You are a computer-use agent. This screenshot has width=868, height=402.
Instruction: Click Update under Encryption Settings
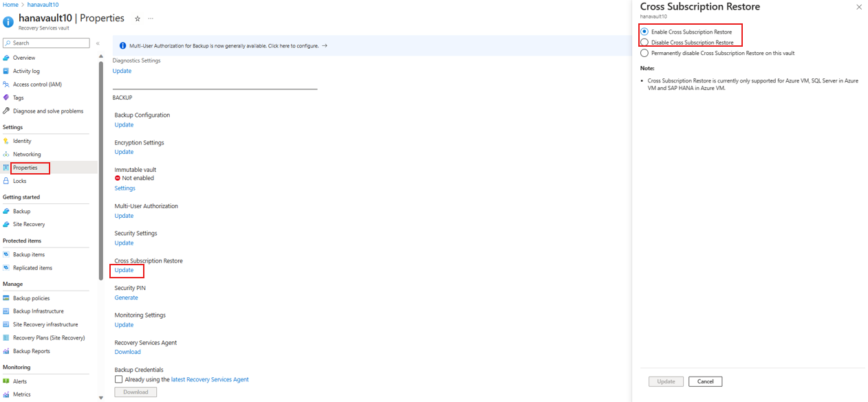click(x=124, y=152)
